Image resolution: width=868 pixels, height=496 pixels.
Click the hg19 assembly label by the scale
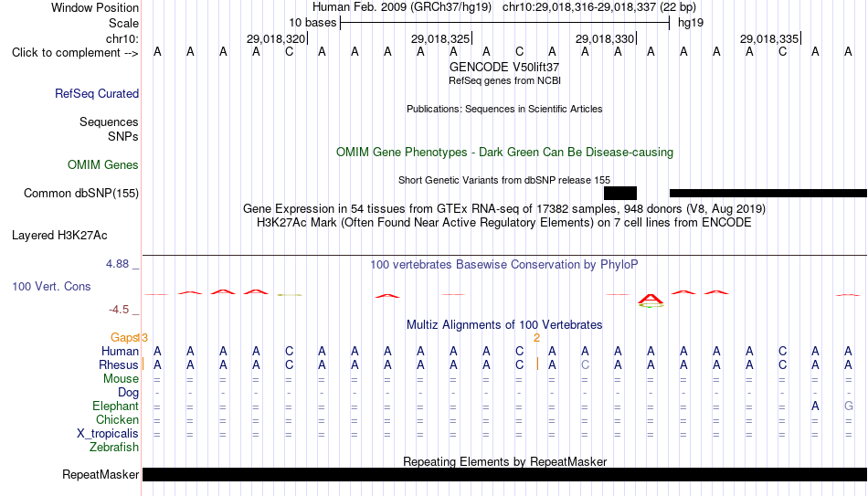point(691,23)
